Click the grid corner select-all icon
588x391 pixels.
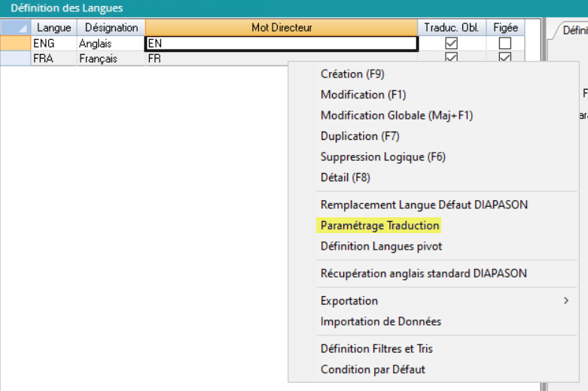14,28
